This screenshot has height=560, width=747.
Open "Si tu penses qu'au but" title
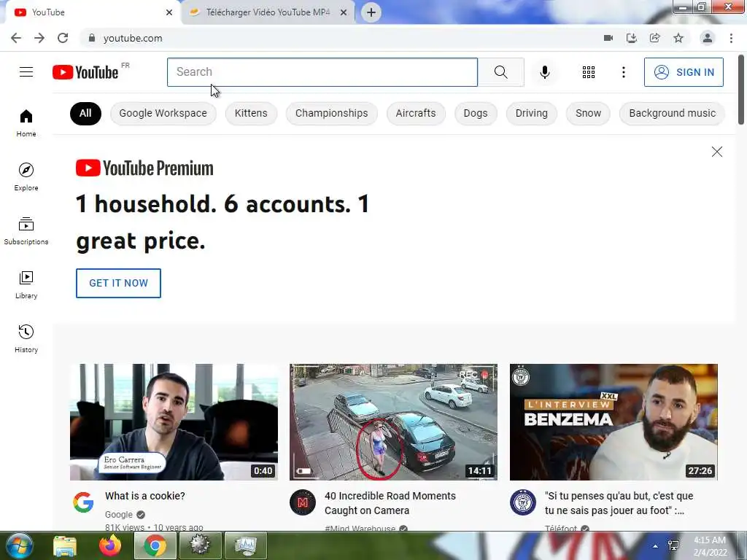[619, 503]
